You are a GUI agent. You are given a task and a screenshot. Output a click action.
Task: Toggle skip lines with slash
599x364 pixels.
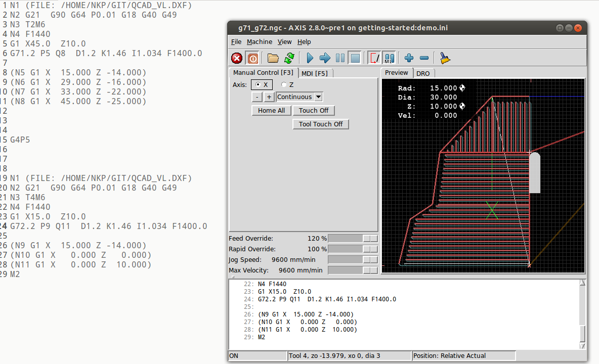click(x=374, y=58)
